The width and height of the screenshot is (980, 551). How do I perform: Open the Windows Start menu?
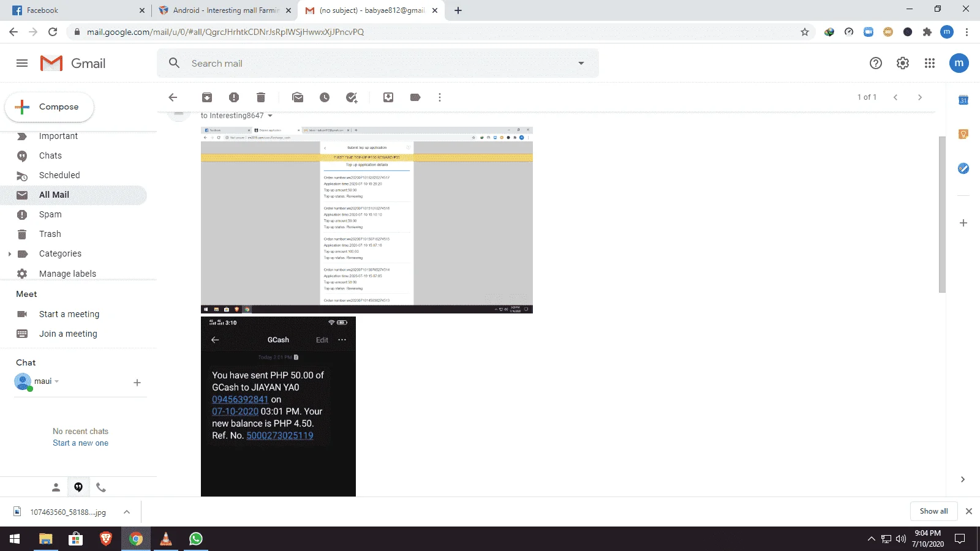pyautogui.click(x=15, y=539)
